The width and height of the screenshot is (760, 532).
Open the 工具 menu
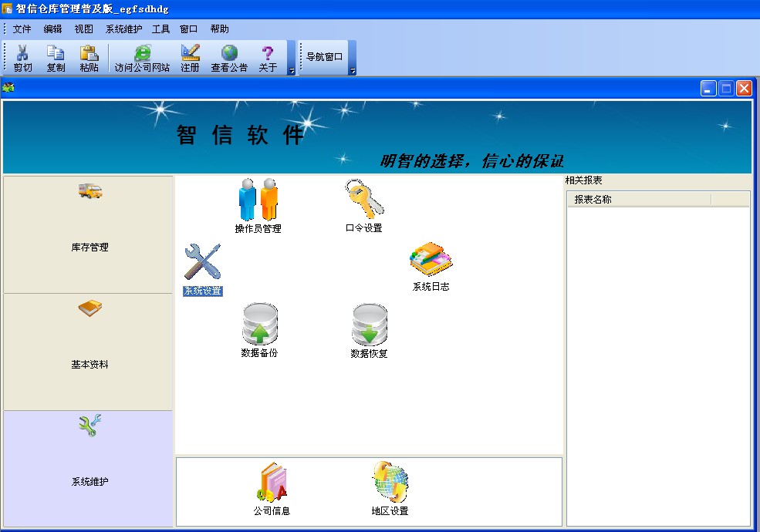(161, 29)
